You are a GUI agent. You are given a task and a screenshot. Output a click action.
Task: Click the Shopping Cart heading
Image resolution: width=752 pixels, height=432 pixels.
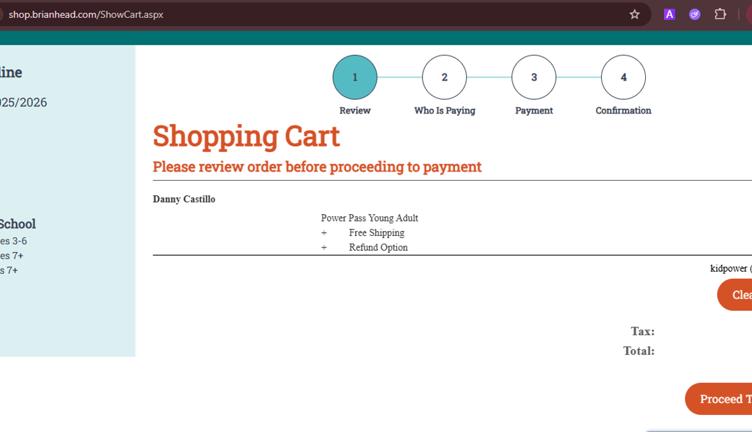pyautogui.click(x=246, y=137)
